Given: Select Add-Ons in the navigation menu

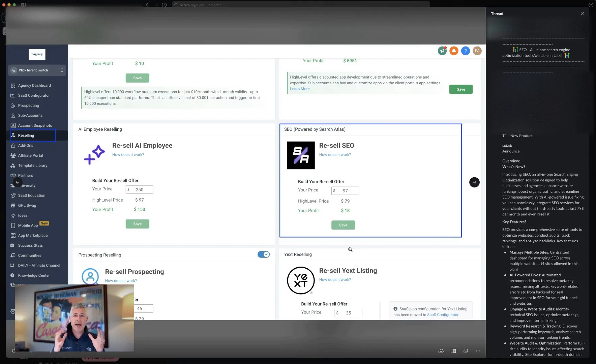Looking at the screenshot, I should 25,145.
